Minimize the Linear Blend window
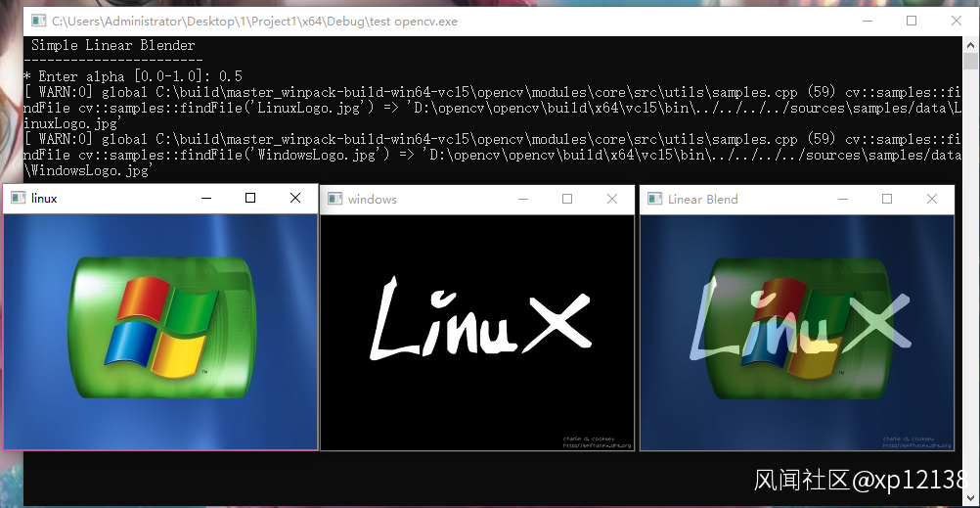Viewport: 980px width, 508px height. click(842, 199)
